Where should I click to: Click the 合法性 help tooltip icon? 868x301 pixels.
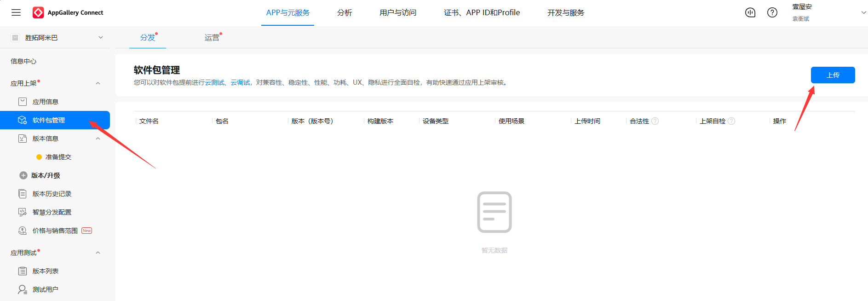(655, 121)
